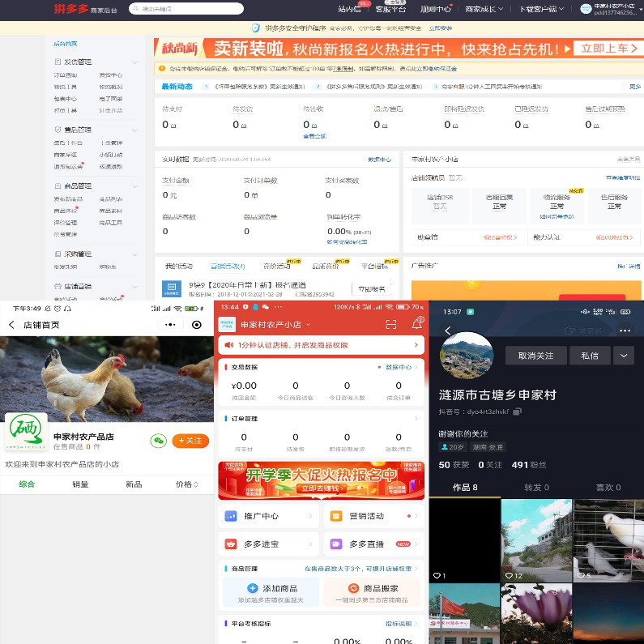
Task: Open notifications via the bell icon
Action: [x=417, y=324]
